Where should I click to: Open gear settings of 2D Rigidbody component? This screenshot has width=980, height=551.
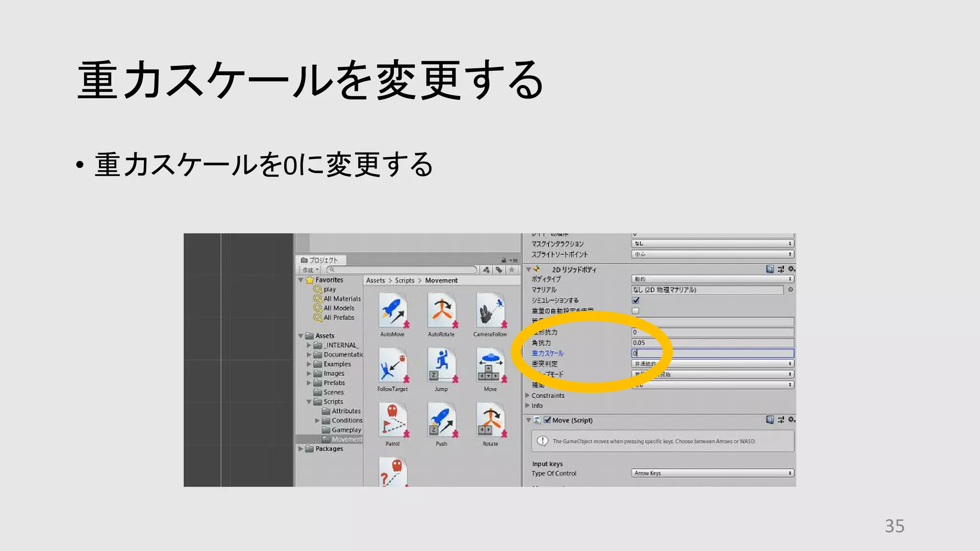click(x=791, y=269)
